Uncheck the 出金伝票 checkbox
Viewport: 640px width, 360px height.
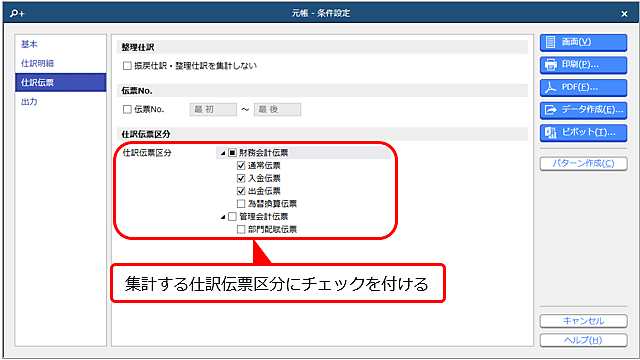[x=241, y=191]
